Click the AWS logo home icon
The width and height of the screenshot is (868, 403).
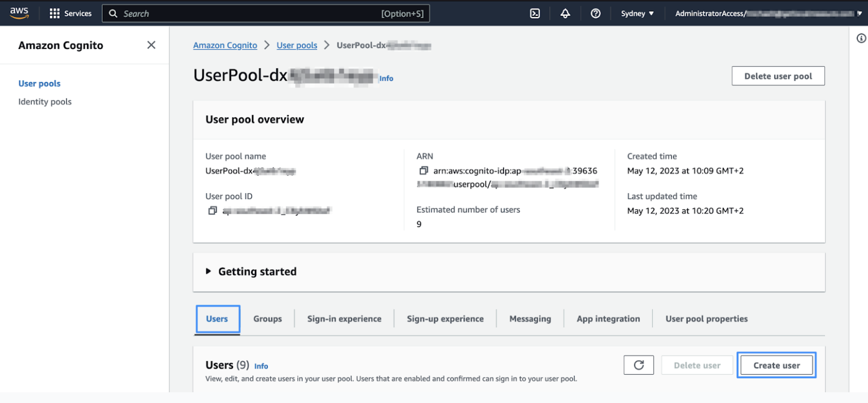pos(19,13)
